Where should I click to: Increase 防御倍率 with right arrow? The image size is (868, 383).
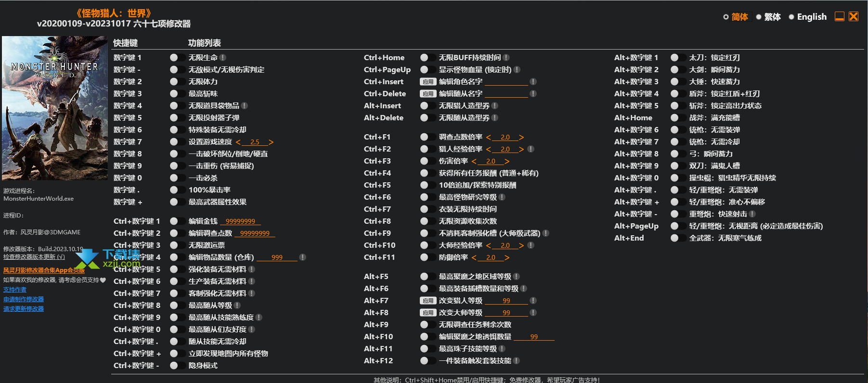coord(507,258)
